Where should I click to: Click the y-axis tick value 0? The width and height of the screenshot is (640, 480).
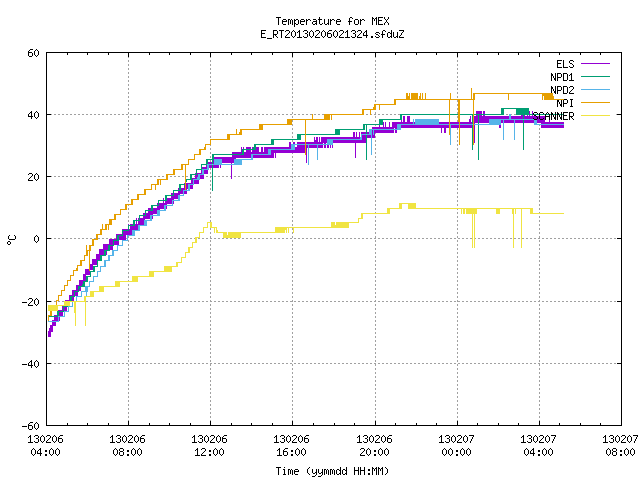(37, 239)
